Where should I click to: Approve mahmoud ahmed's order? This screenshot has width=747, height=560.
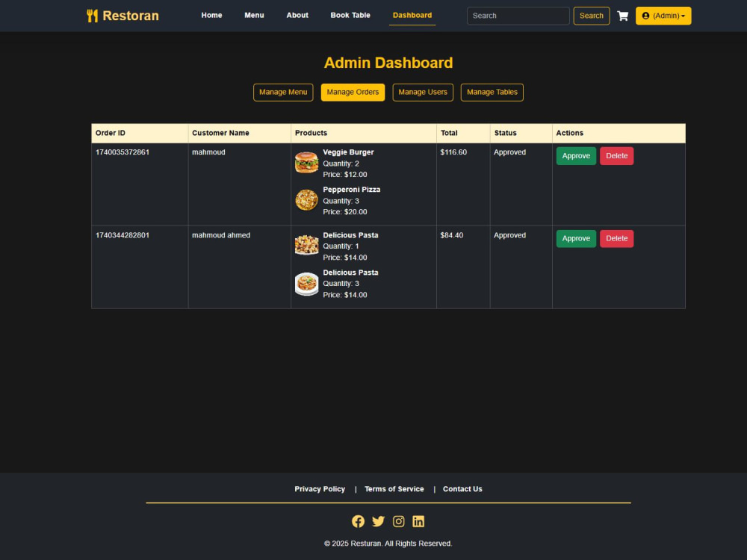[x=576, y=239]
